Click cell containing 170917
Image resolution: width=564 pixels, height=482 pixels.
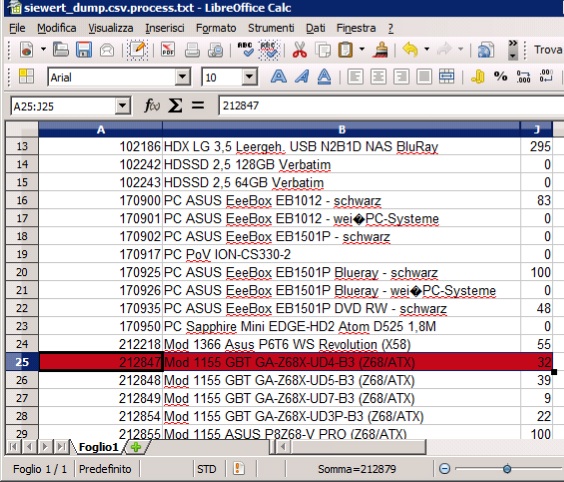[100, 254]
